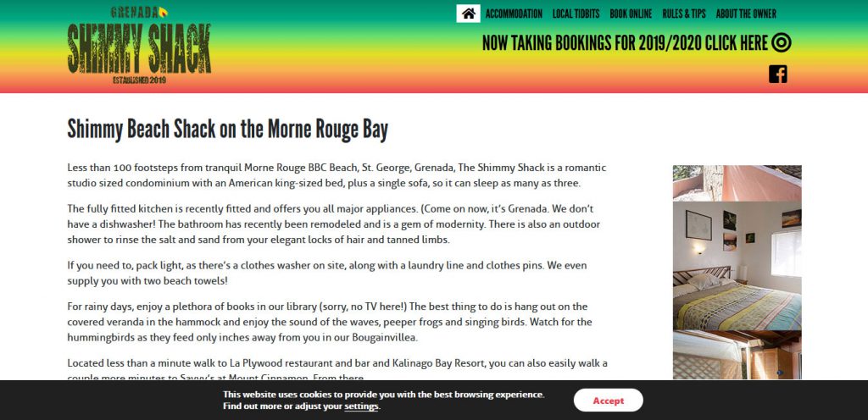Go to Book Online page
This screenshot has width=868, height=420.
(x=631, y=14)
